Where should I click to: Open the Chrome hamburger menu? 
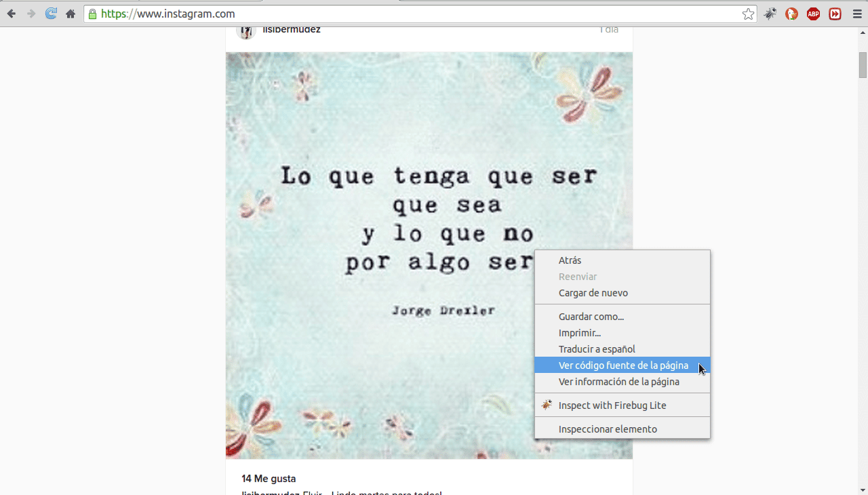coord(857,14)
